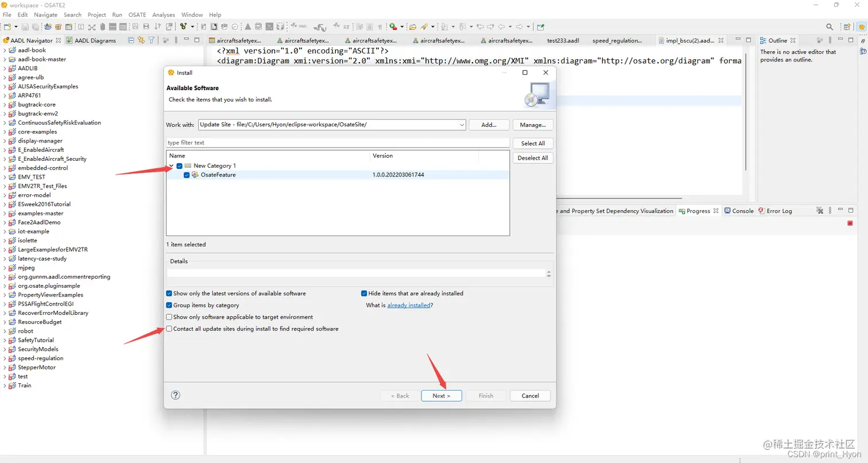Viewport: 868px width, 463px height.
Task: Click the Manage... button
Action: [533, 125]
